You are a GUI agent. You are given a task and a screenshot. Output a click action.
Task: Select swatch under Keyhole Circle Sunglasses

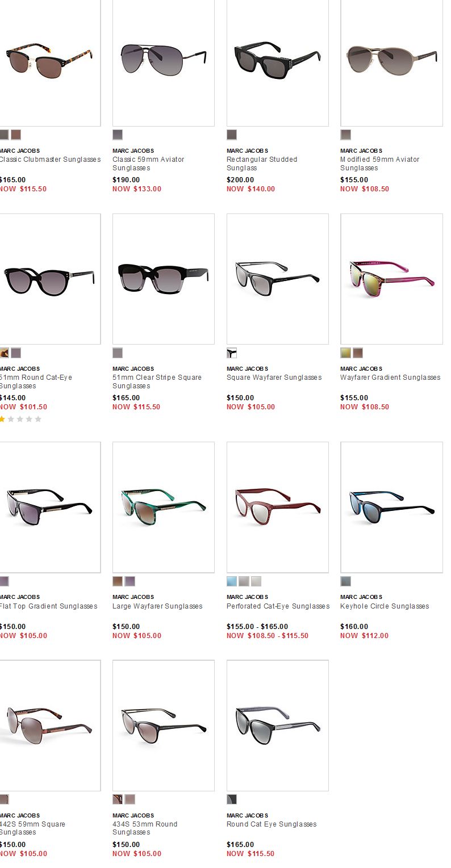click(x=345, y=581)
